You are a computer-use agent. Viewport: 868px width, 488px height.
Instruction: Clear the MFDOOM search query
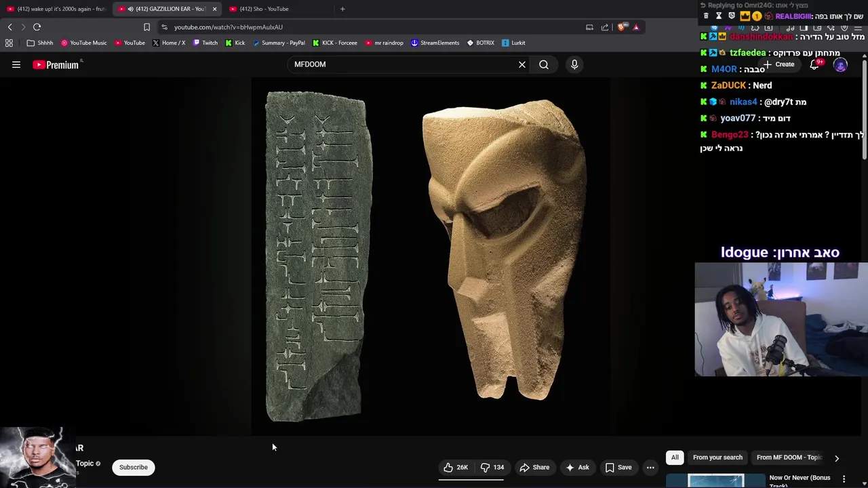point(522,64)
